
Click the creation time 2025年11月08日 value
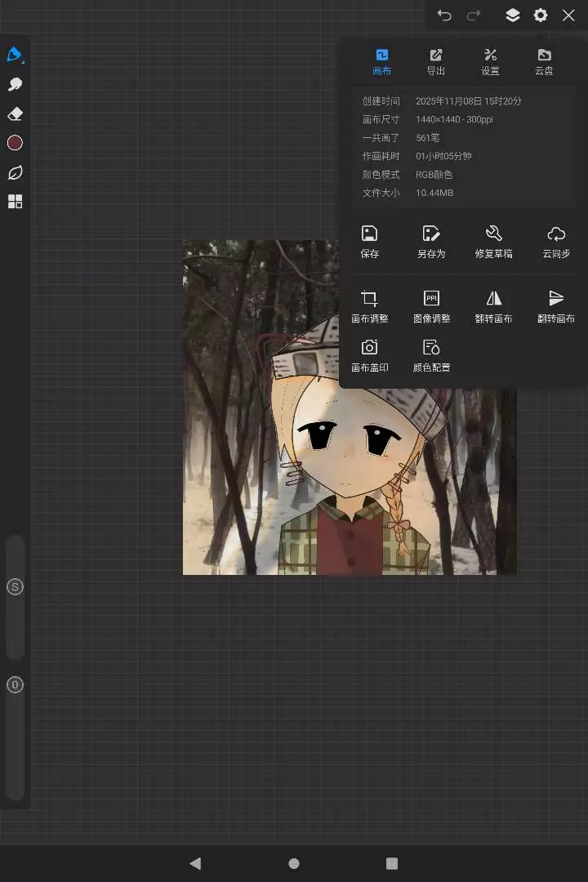click(x=469, y=101)
